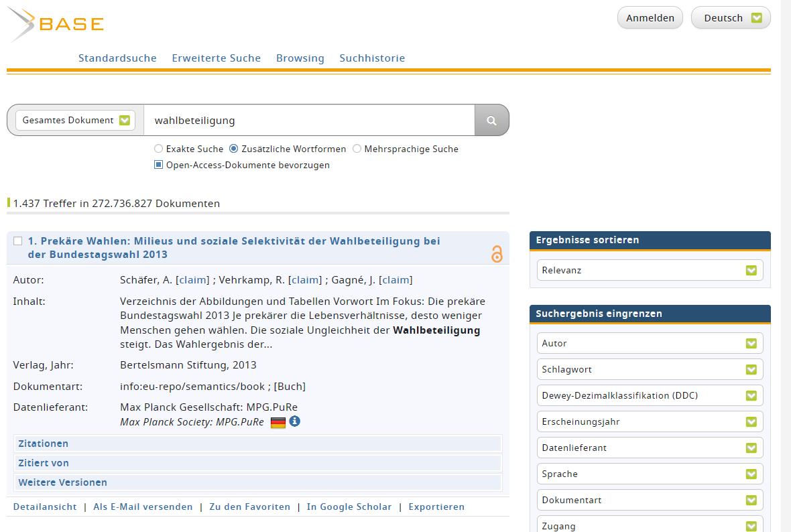This screenshot has height=532, width=791.
Task: Open In Google Scholar link
Action: (x=349, y=507)
